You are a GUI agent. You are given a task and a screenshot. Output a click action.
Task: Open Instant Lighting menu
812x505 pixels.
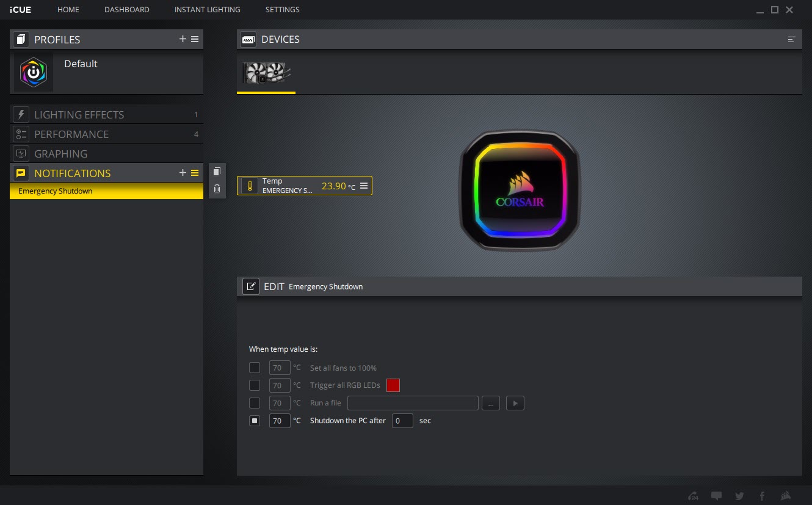(x=208, y=10)
